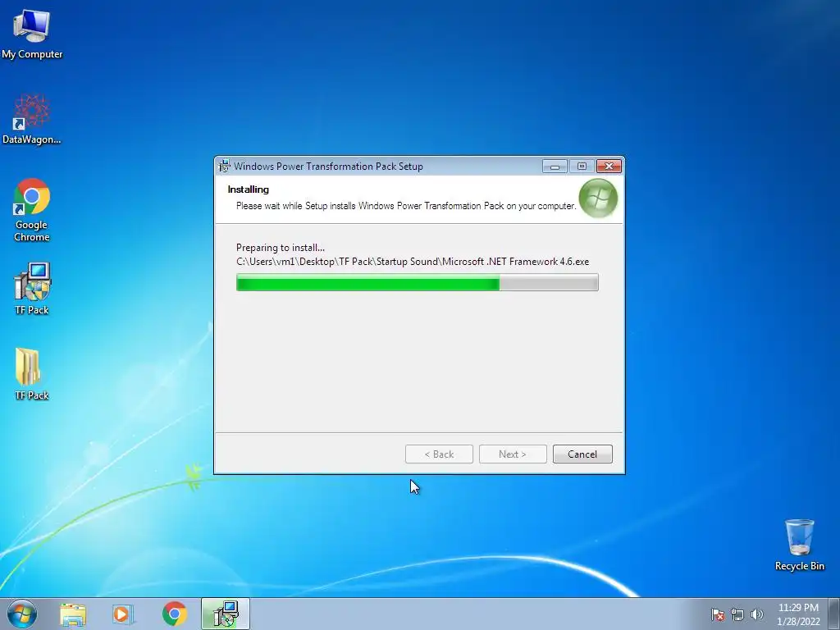Open the DataWagon desktop shortcut
840x630 pixels.
(x=32, y=119)
